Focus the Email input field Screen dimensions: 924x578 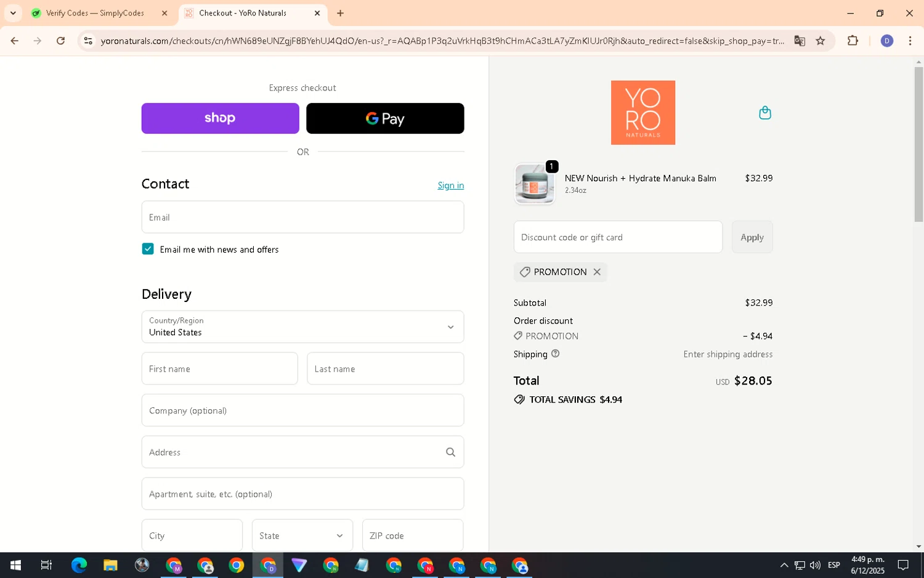(302, 217)
